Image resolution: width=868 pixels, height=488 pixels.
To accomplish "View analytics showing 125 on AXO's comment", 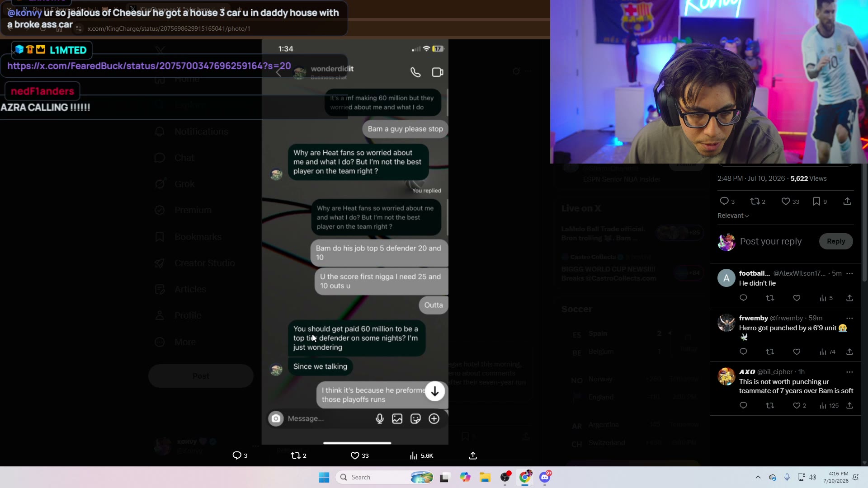I will click(x=829, y=406).
